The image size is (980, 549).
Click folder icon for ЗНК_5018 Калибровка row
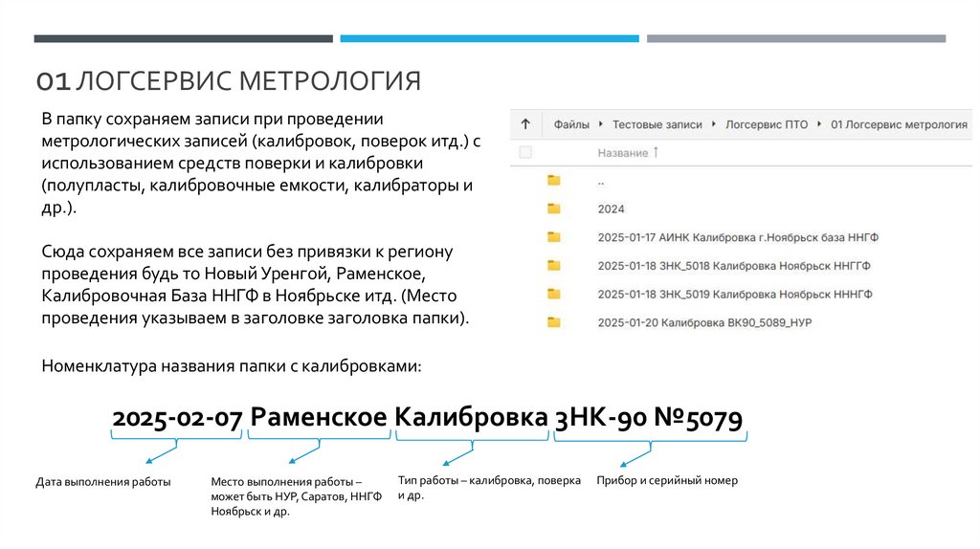pyautogui.click(x=554, y=266)
